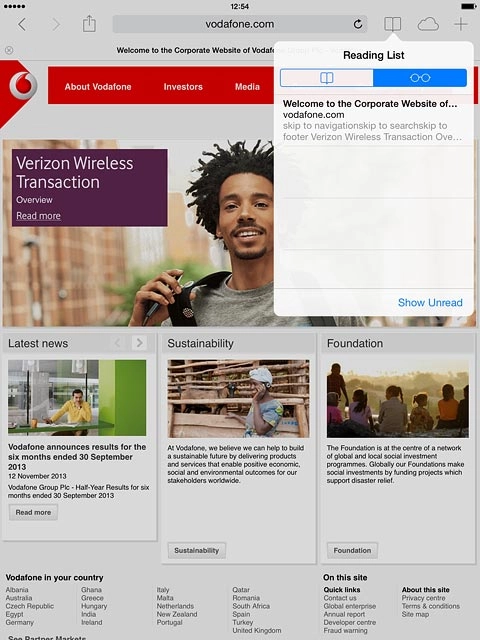Viewport: 480px width, 640px height.
Task: Reload the vodafone.com page
Action: pos(358,24)
